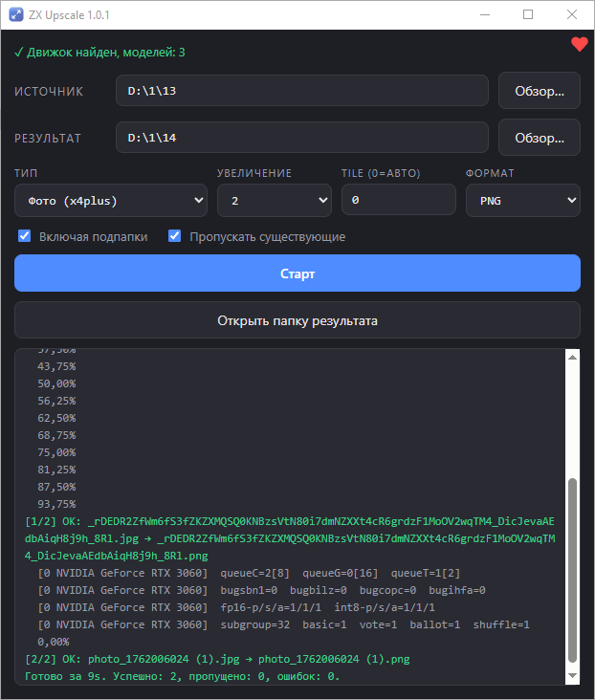
Task: Click log line 56,25%
Action: point(56,401)
